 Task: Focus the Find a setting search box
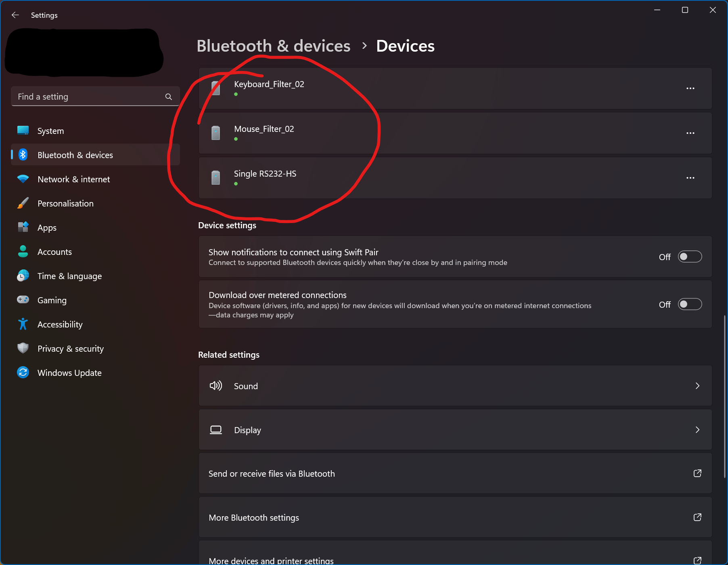click(x=95, y=97)
